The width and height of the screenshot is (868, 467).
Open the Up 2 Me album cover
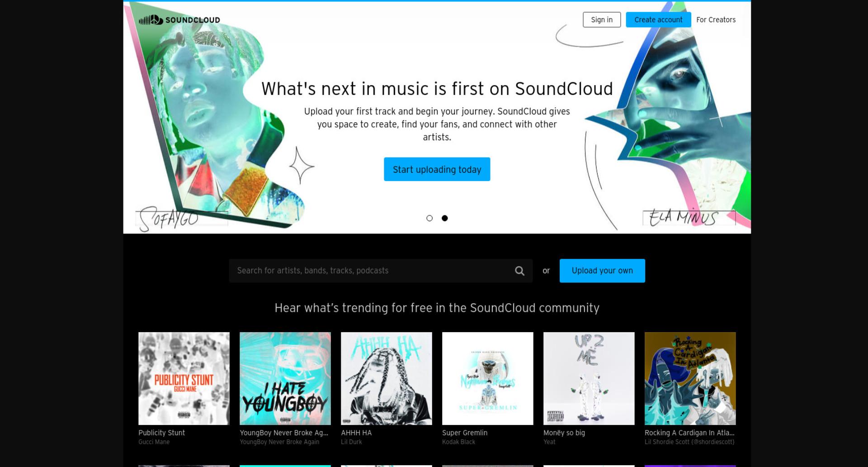[589, 378]
